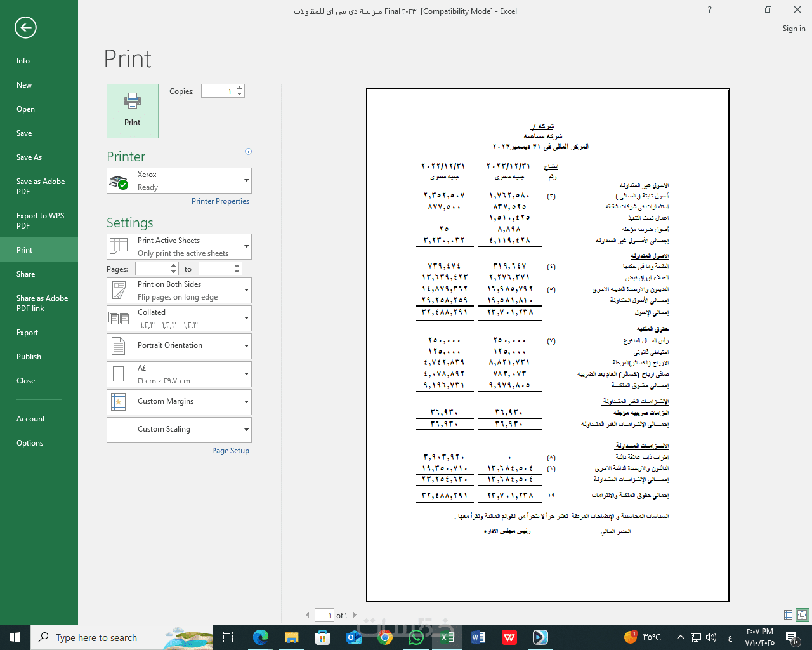The width and height of the screenshot is (812, 650).
Task: Toggle Zoom to Page icon in preview corner
Action: 802,614
